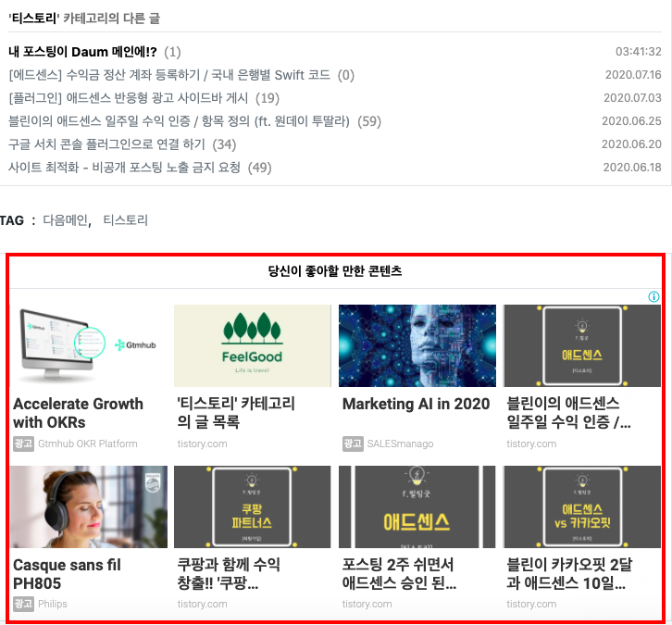The width and height of the screenshot is (672, 625).
Task: Click 광고 badge beside Gtmhub OKR Platform
Action: coord(23,444)
